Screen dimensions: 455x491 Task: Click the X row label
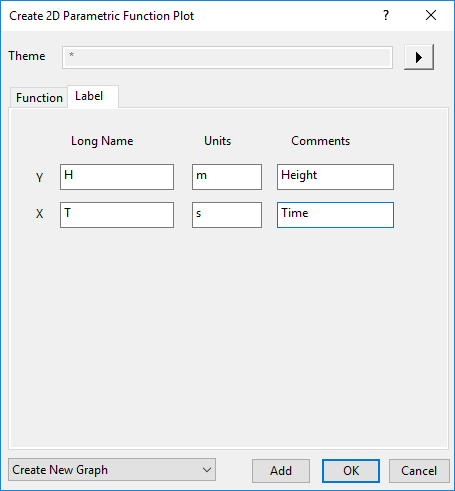click(x=39, y=214)
